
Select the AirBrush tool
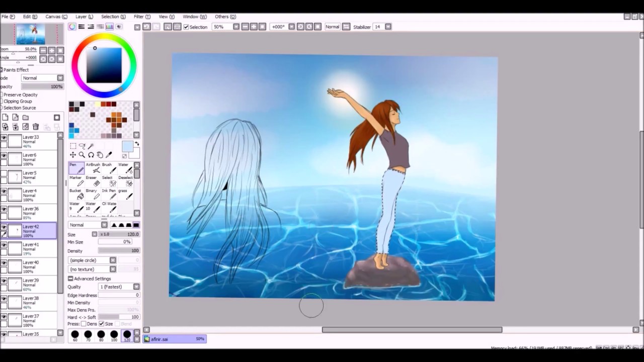pyautogui.click(x=93, y=168)
